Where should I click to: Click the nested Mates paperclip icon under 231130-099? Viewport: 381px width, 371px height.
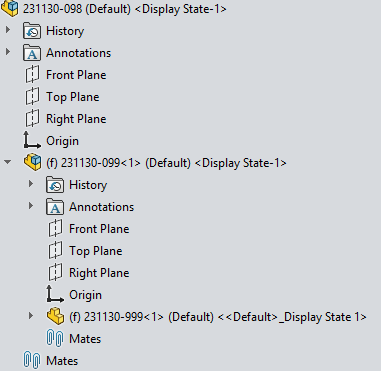pyautogui.click(x=55, y=338)
